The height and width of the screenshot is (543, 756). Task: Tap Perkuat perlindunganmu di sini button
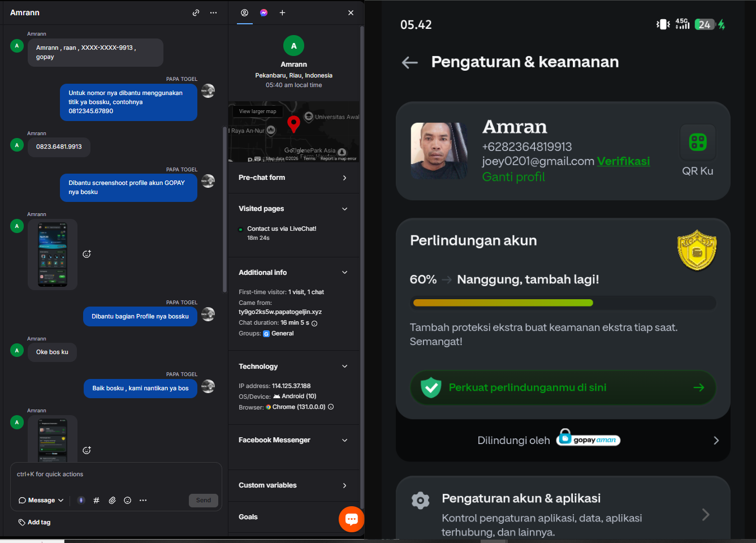click(563, 387)
